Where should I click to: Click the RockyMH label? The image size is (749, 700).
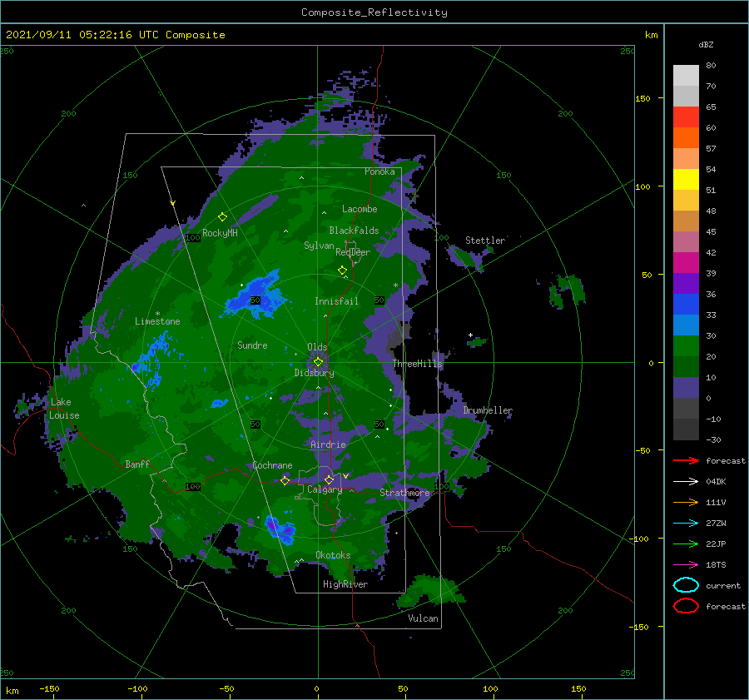click(220, 233)
